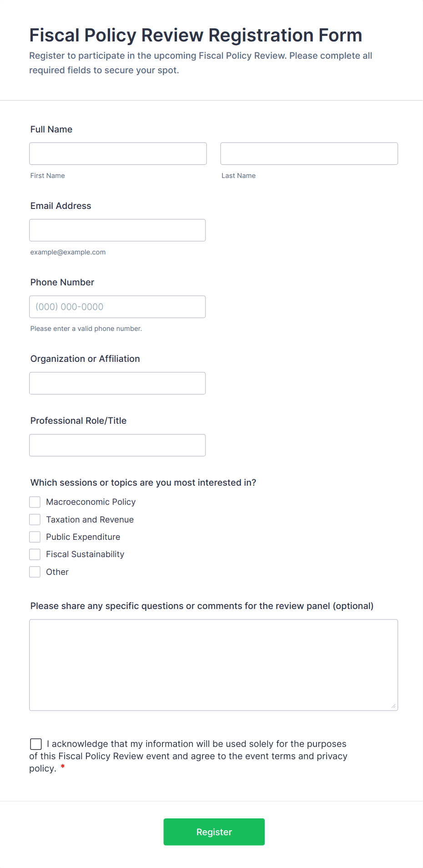Click the Taxation and Revenue label
The width and height of the screenshot is (423, 868).
click(x=90, y=520)
